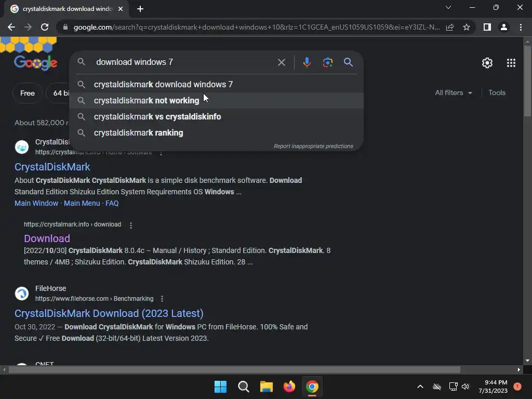Choose suggestion crystaldiskmark not working

tap(216, 100)
